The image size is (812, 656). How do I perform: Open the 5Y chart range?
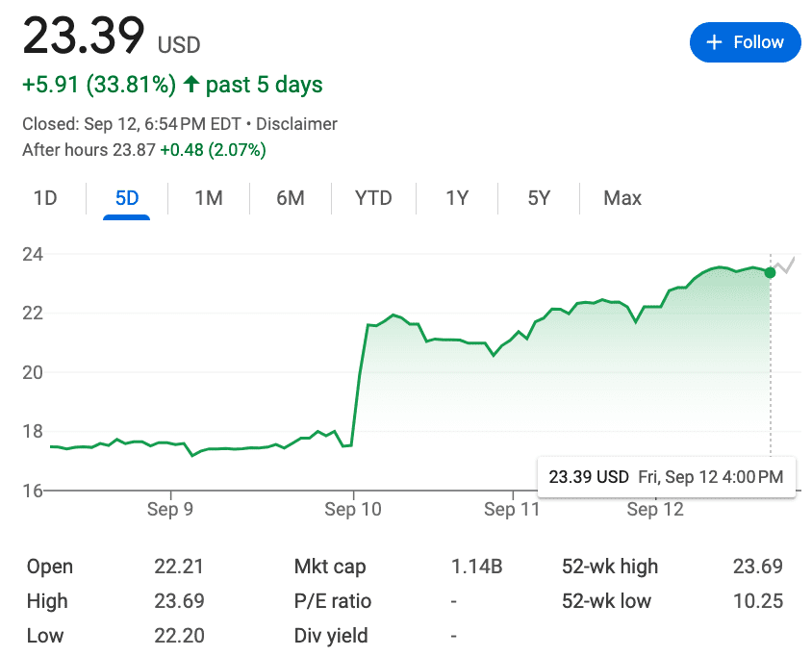point(539,198)
